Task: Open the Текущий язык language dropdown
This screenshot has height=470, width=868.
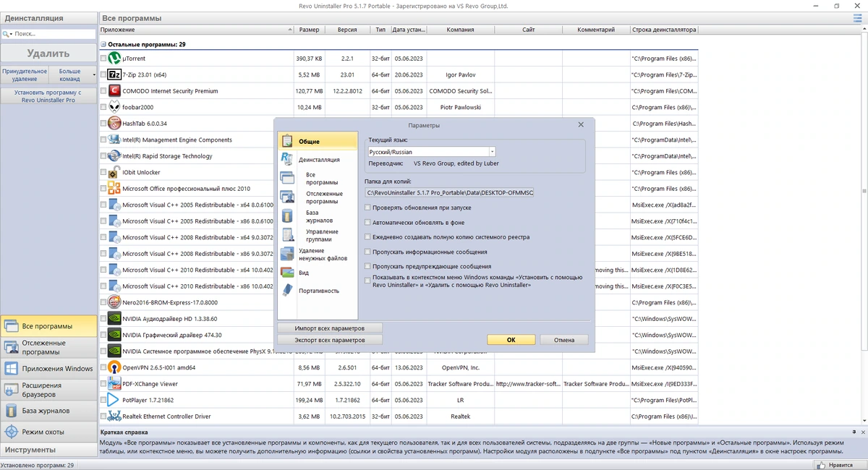Action: tap(492, 152)
